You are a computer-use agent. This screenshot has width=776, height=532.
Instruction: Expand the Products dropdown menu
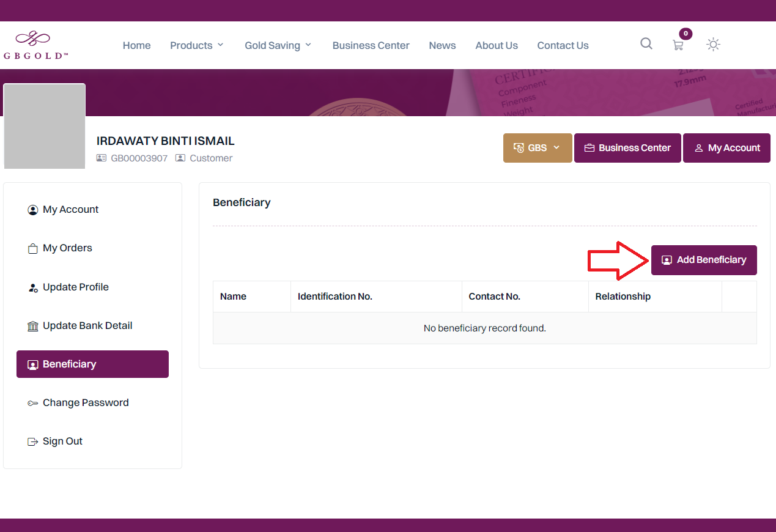tap(197, 45)
